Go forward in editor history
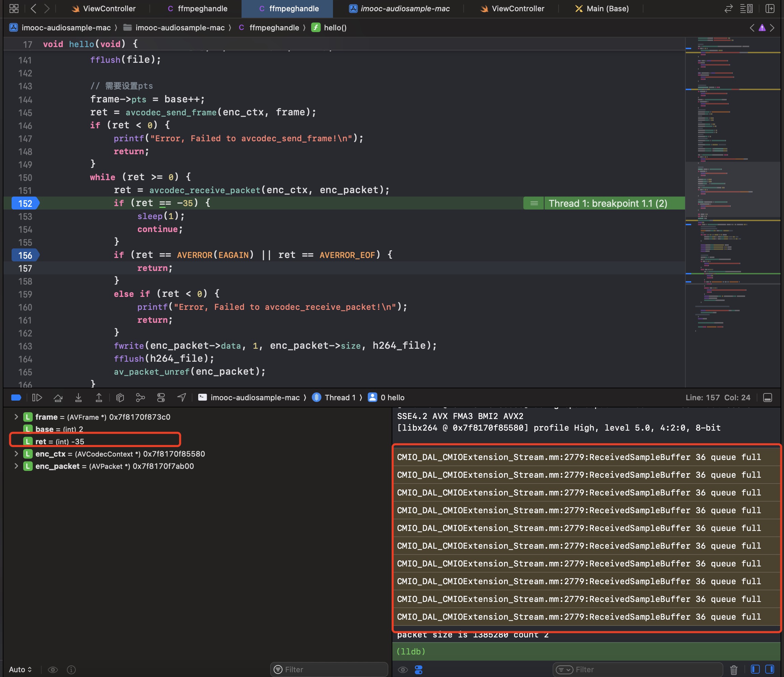The width and height of the screenshot is (784, 677). [47, 8]
